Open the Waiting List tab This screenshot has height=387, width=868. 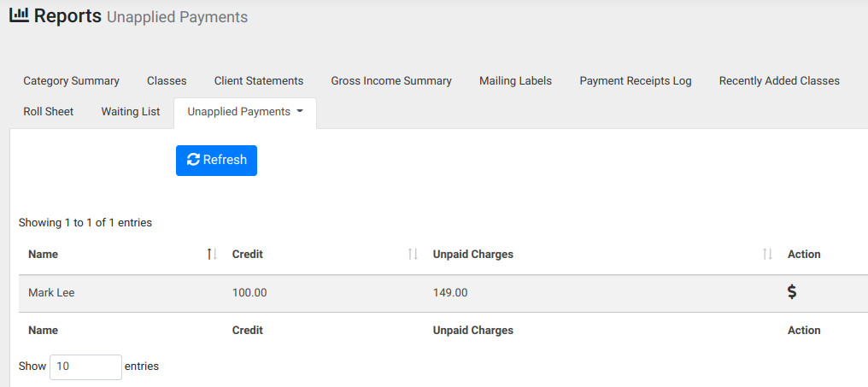point(131,111)
